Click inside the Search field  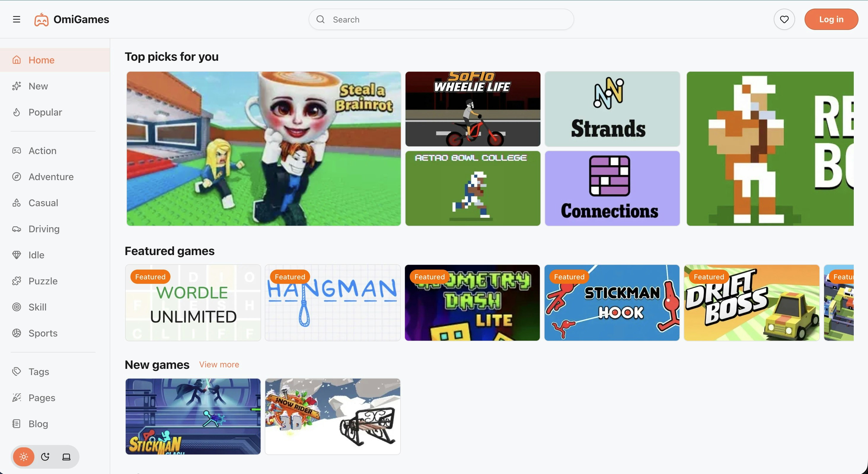[x=438, y=19]
